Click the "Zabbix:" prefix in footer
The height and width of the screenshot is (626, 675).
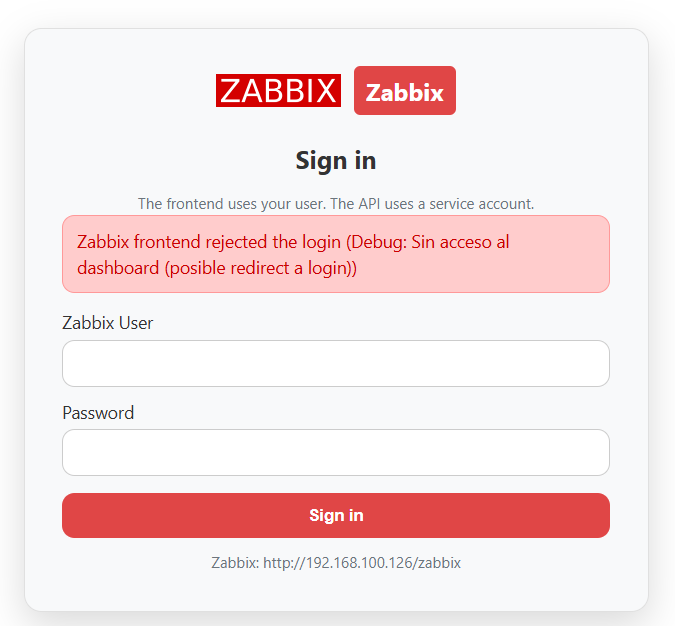pyautogui.click(x=235, y=563)
